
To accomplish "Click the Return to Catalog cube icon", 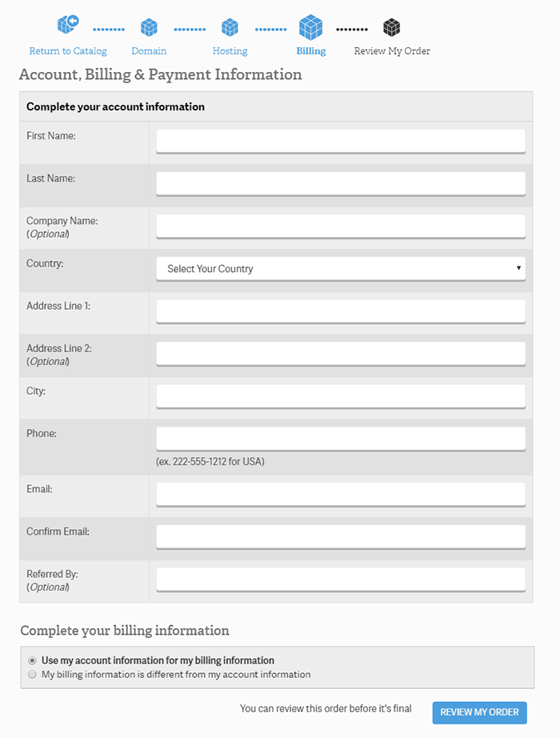I will 68,25.
